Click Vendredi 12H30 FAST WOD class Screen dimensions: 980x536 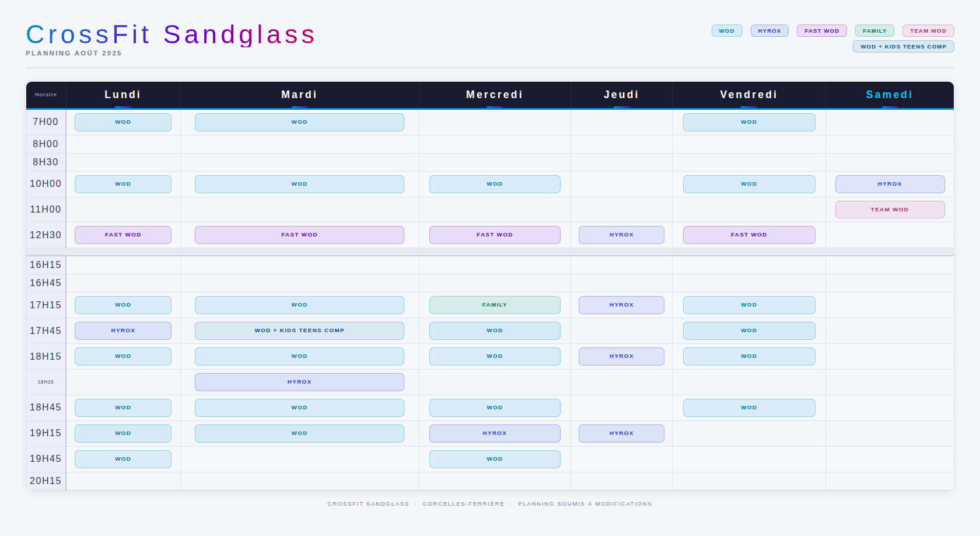749,235
